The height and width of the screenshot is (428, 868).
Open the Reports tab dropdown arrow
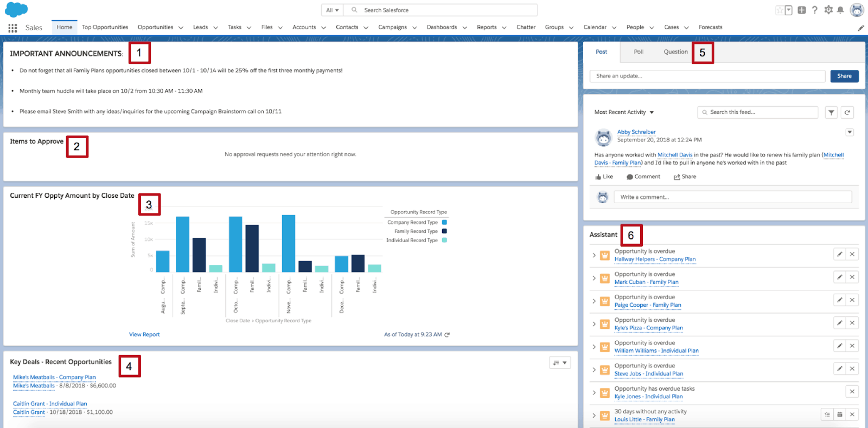pos(504,28)
